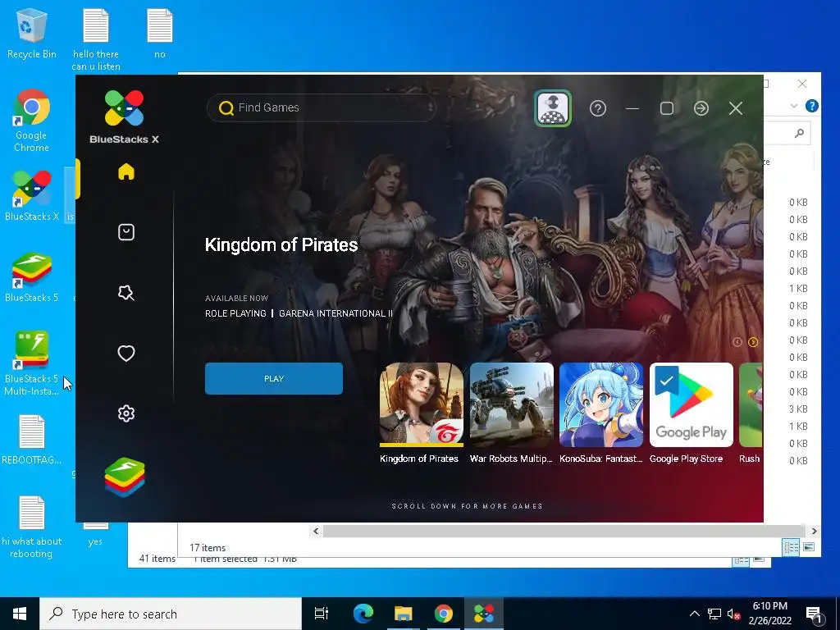
Task: Select 'hello there can u listen' desktop file
Action: pos(96,40)
